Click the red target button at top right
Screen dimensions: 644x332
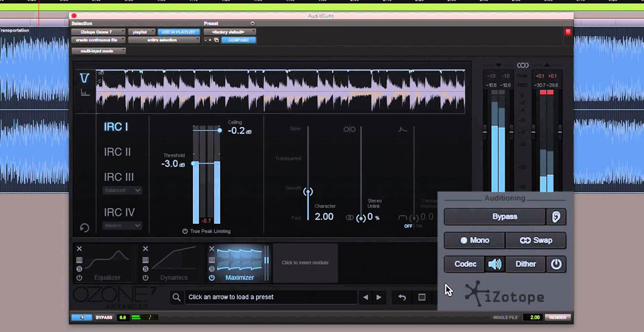pos(568,31)
